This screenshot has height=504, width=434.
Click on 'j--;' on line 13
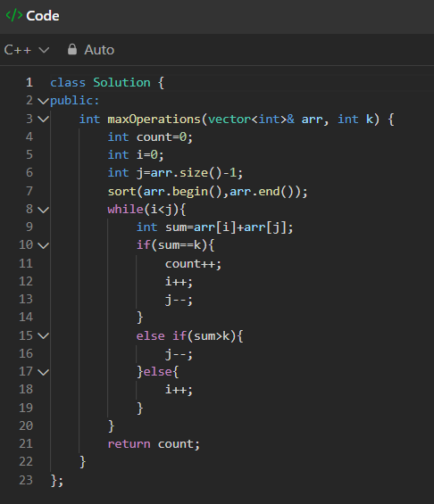click(179, 300)
